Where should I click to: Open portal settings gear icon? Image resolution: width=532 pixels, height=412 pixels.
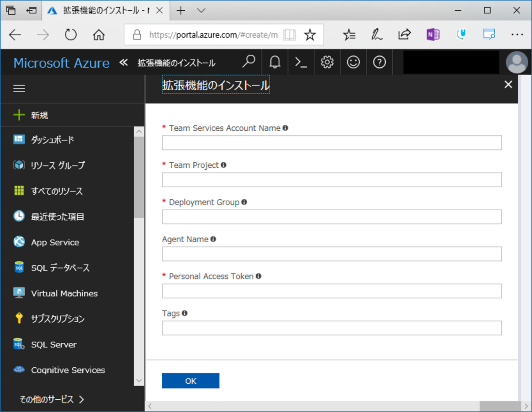pyautogui.click(x=327, y=62)
